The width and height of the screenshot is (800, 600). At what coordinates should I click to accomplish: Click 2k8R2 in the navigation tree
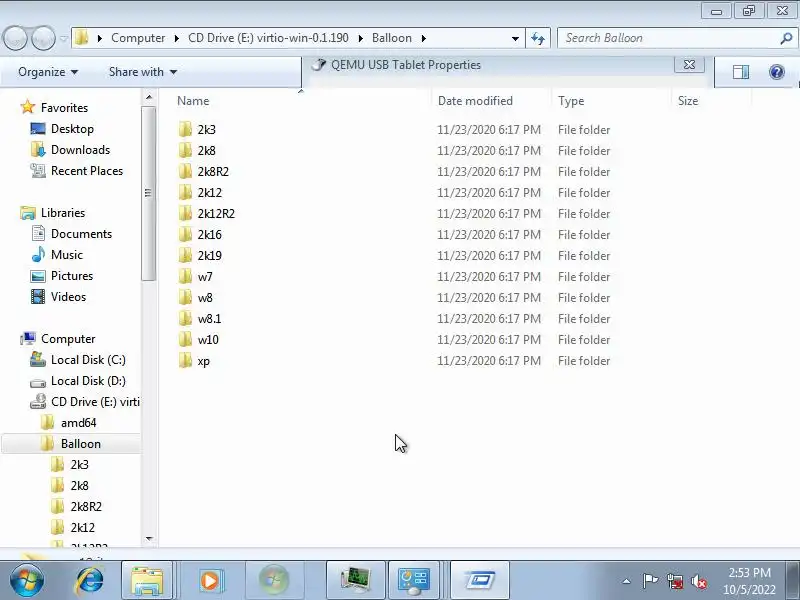77,506
